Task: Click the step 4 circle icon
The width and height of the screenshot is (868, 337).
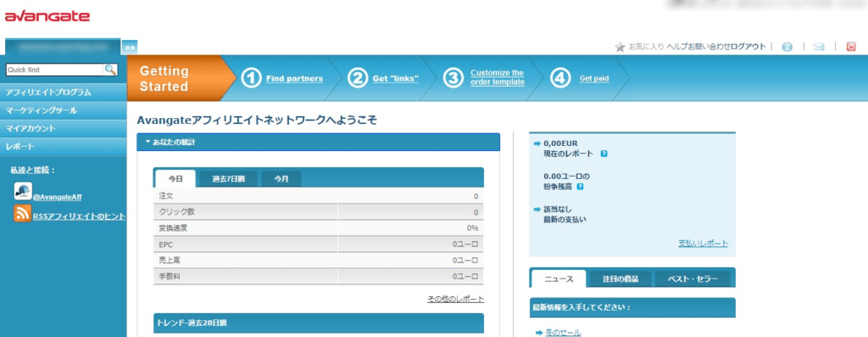Action: (560, 78)
